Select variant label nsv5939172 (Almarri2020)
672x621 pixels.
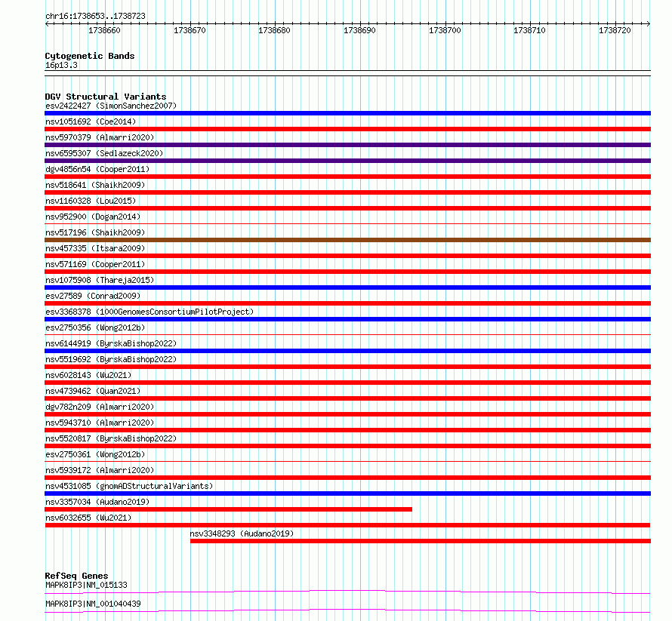(100, 470)
